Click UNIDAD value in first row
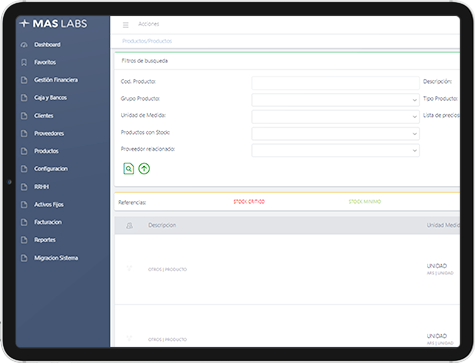475x363 pixels. click(437, 266)
